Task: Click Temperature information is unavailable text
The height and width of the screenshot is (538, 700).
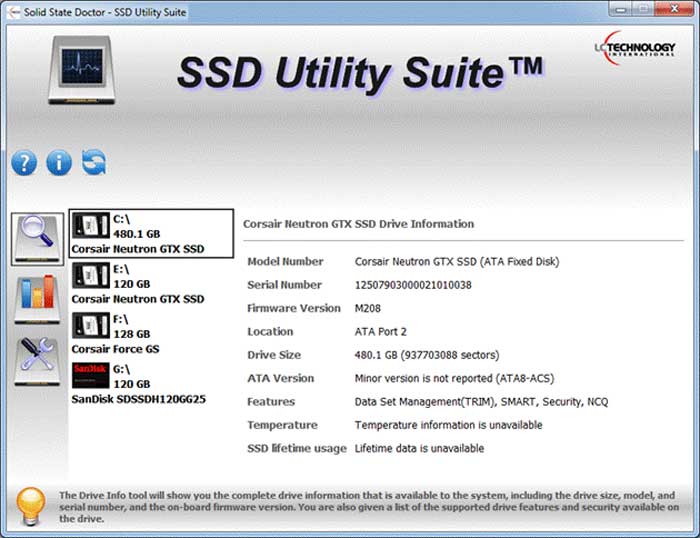Action: [448, 425]
